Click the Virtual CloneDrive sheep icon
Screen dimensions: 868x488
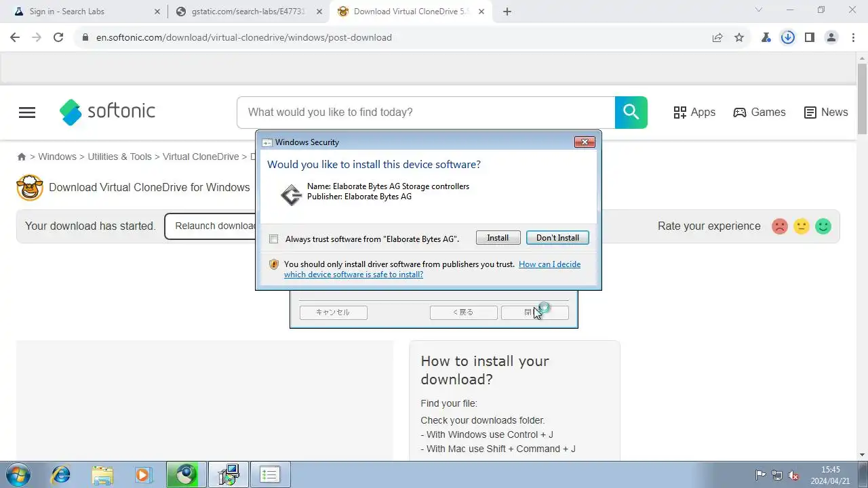click(x=30, y=188)
